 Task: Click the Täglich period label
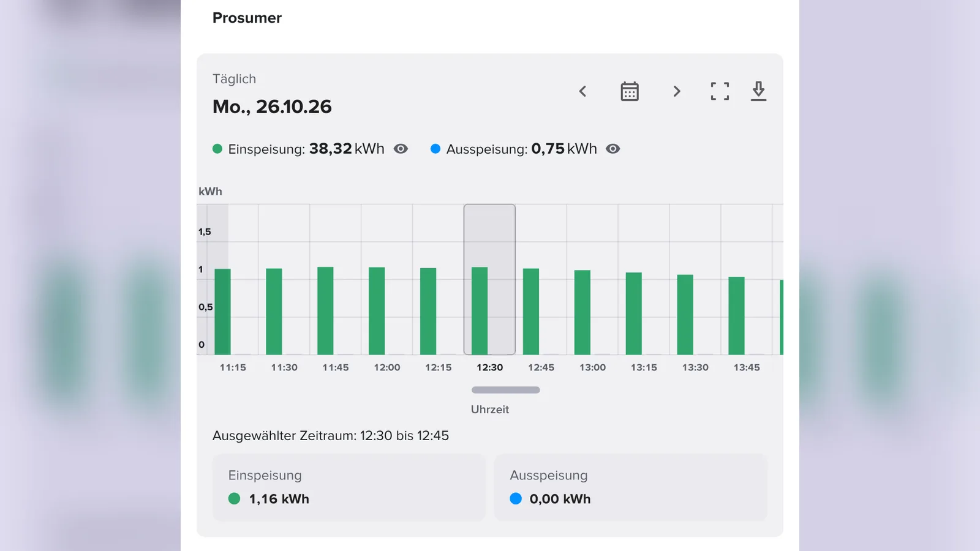(x=234, y=79)
